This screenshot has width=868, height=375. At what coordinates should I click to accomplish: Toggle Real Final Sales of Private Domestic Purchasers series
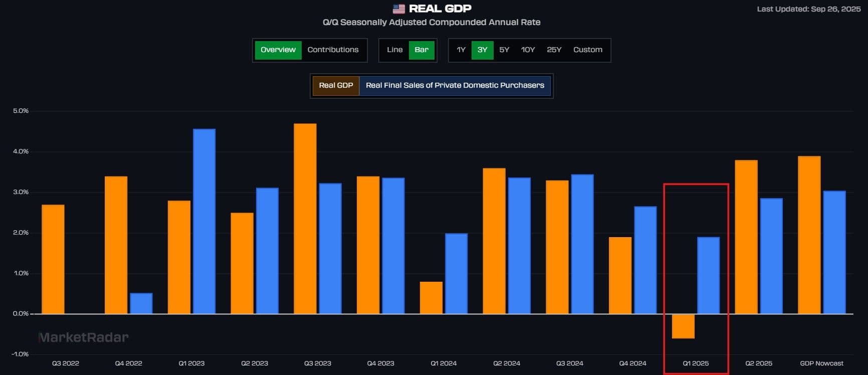point(455,86)
